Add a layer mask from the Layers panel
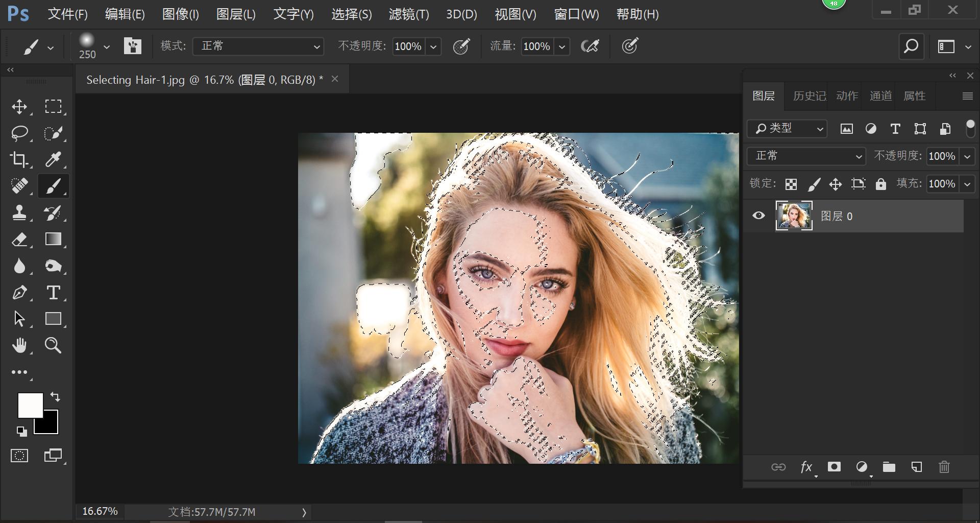 [x=834, y=467]
